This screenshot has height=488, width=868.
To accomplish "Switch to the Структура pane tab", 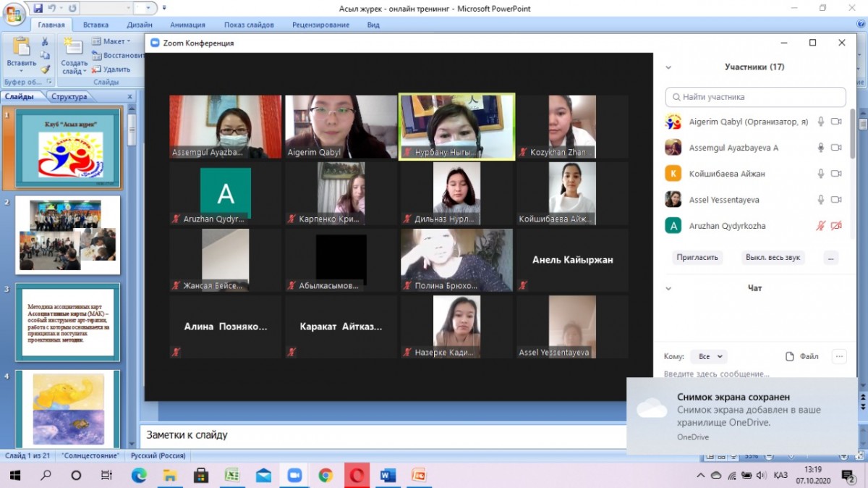I will 69,96.
